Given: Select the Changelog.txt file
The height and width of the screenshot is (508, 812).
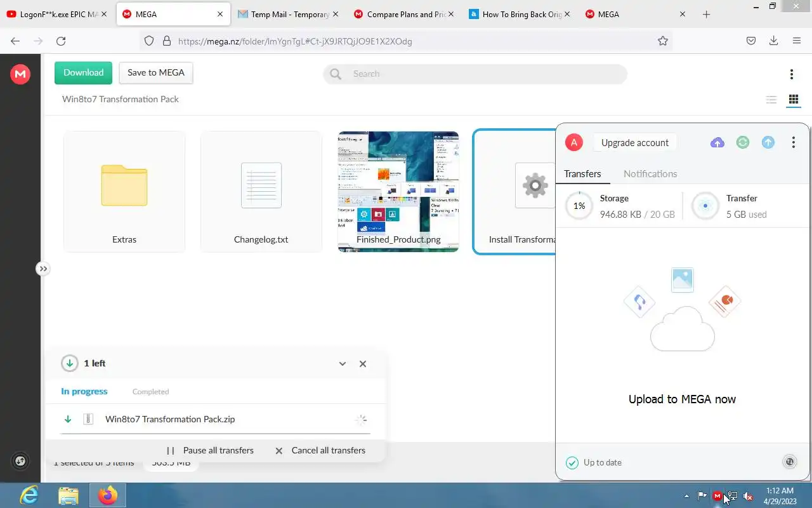Looking at the screenshot, I should [261, 191].
